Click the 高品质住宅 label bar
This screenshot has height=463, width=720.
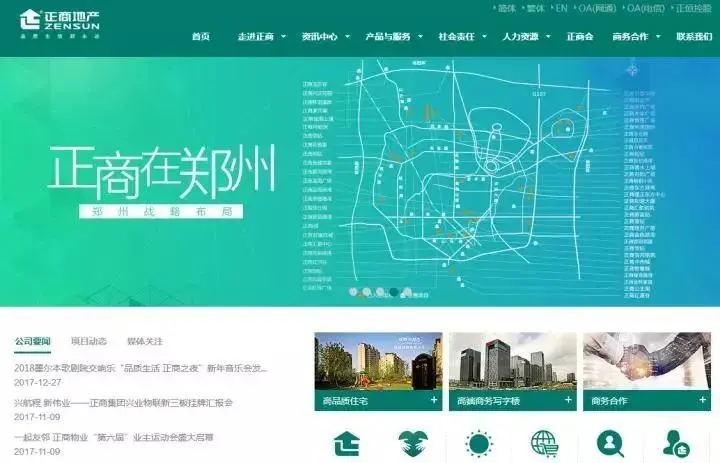tap(378, 401)
